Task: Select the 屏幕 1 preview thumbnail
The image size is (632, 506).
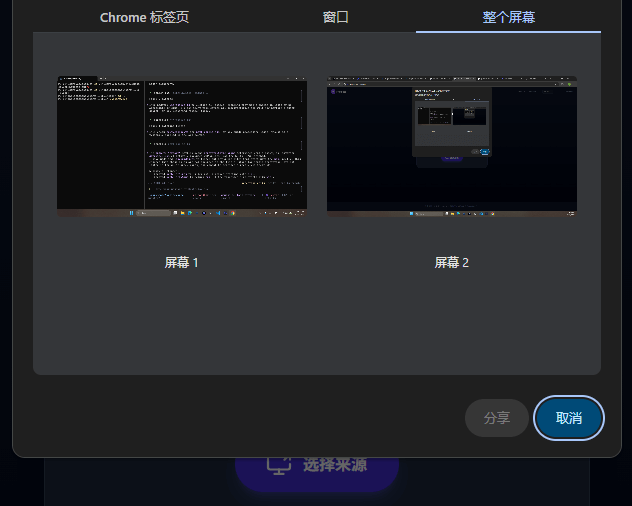Action: click(182, 146)
